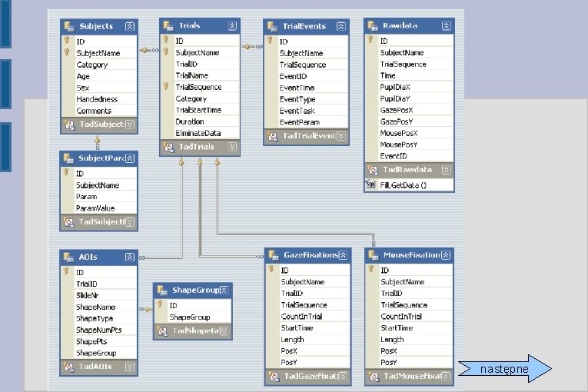
Task: Expand the TadTrials adapter section
Action: pos(232,147)
